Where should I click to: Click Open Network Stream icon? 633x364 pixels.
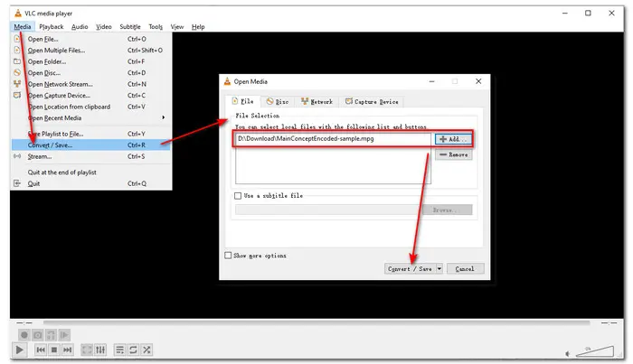pyautogui.click(x=17, y=84)
